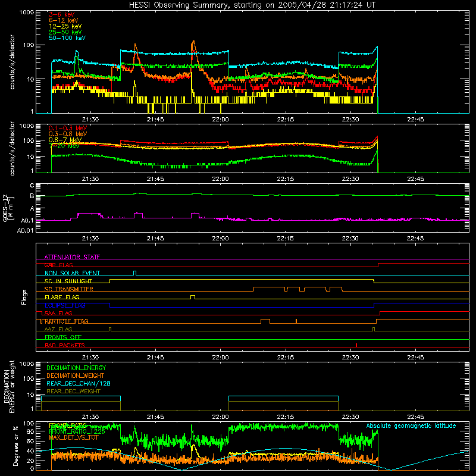The height and width of the screenshot is (476, 476).
Task: Click the vertical Flags axis title
Action: [x=24, y=297]
